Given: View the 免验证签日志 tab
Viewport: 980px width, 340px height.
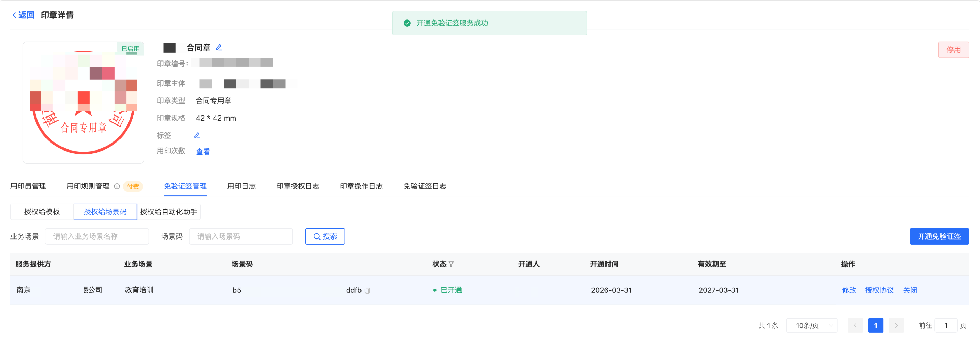Looking at the screenshot, I should click(425, 186).
